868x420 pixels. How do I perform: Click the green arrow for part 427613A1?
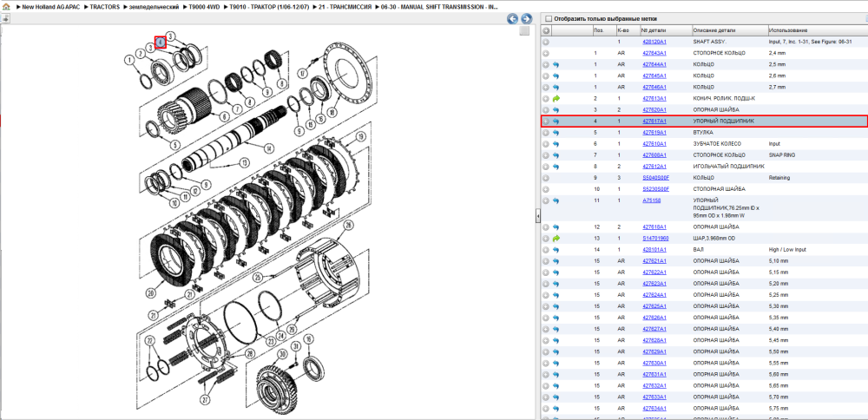[x=556, y=99]
